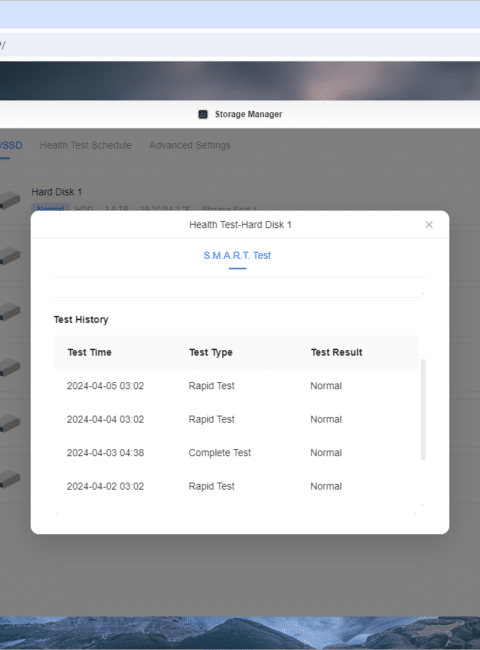Select the S.M.A.R.T. Test tab

click(x=237, y=255)
